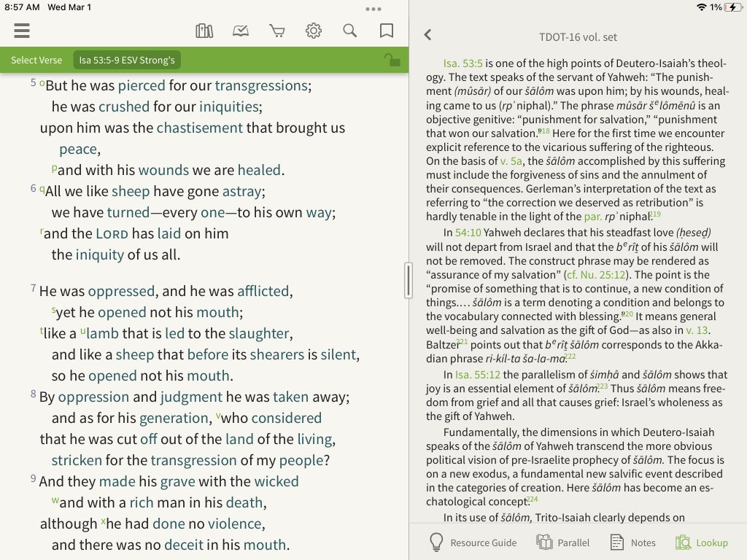The height and width of the screenshot is (560, 747).
Task: Open the reading plan icon
Action: pos(241,31)
